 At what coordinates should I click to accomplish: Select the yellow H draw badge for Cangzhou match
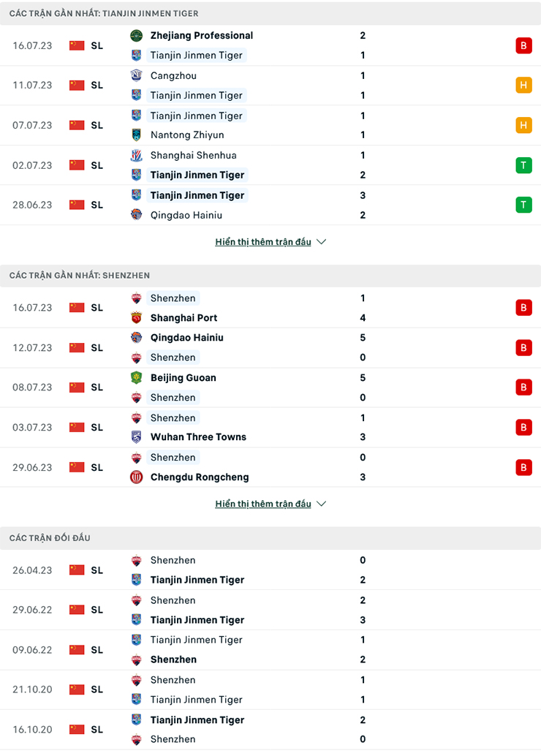[x=523, y=85]
